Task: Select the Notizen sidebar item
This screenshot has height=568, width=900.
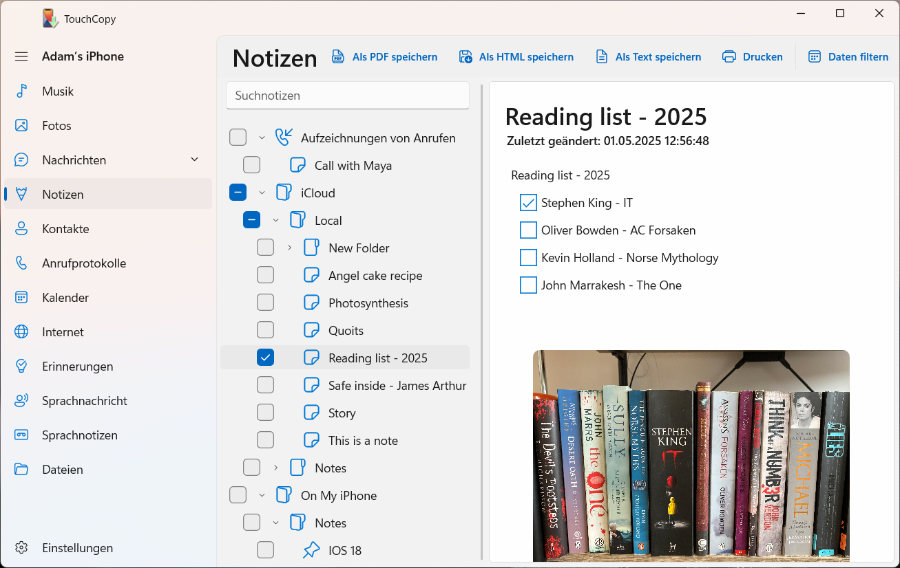Action: (108, 194)
